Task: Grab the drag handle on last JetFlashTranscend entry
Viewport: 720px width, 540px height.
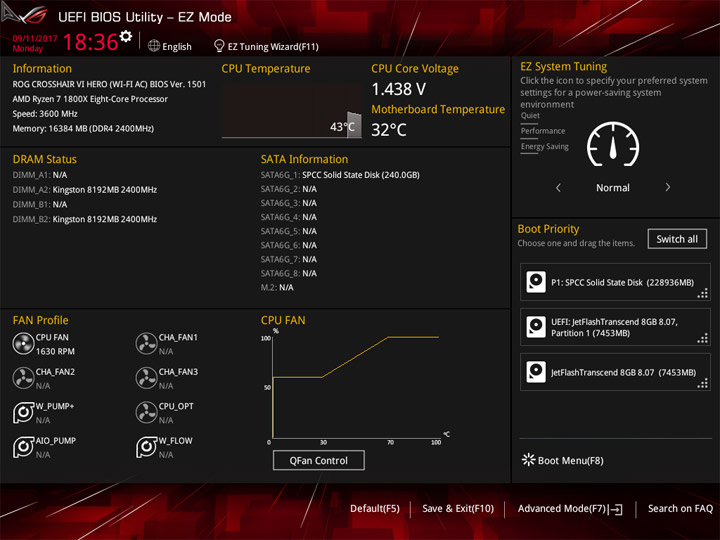Action: click(703, 383)
